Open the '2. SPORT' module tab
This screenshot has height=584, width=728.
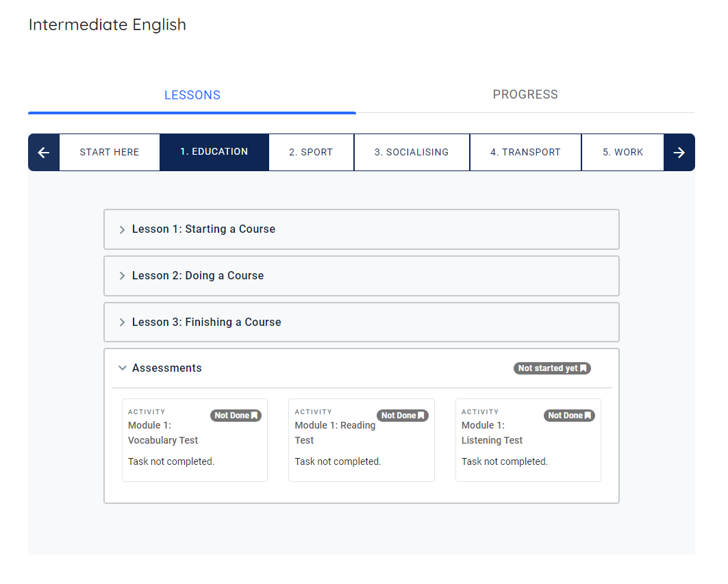pos(311,152)
